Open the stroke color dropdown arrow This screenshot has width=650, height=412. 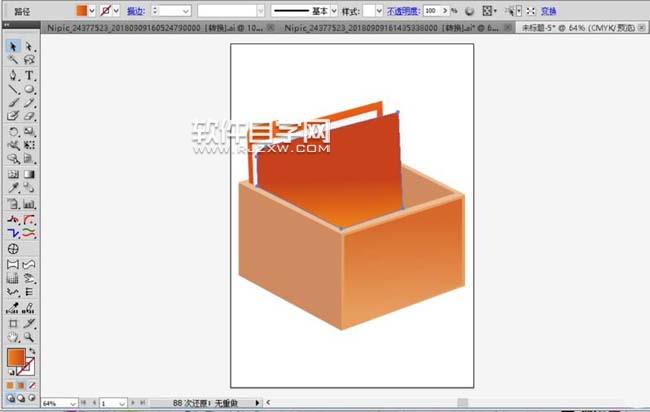pos(116,11)
